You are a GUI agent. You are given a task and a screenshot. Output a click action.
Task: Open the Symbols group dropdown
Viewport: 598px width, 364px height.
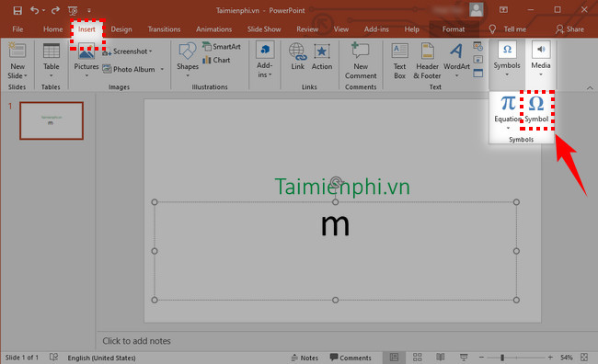[x=507, y=59]
